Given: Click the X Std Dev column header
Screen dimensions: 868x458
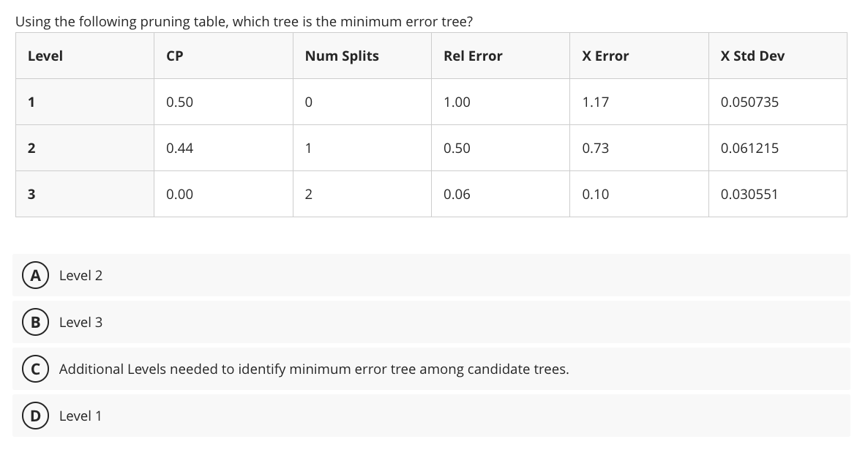Looking at the screenshot, I should (752, 56).
